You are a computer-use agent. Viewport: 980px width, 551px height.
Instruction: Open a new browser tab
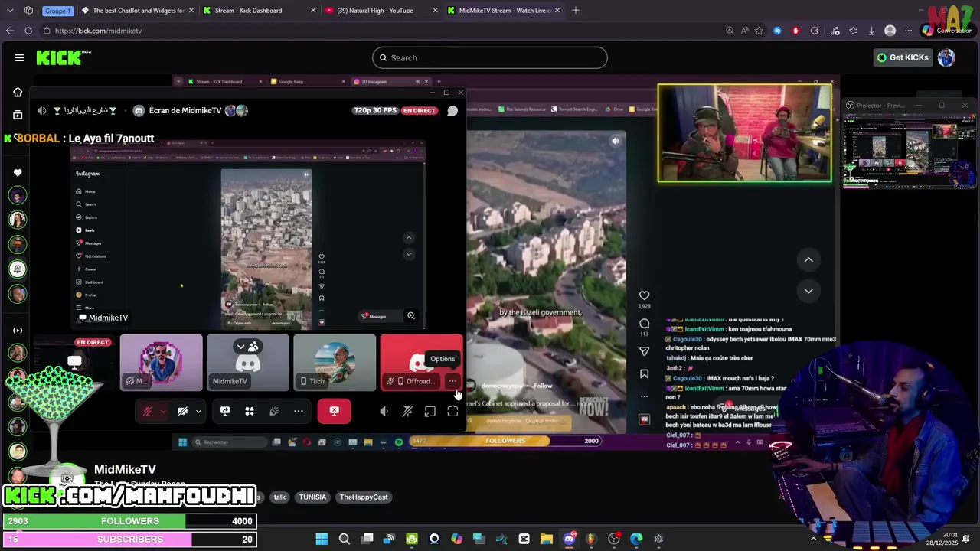[576, 10]
